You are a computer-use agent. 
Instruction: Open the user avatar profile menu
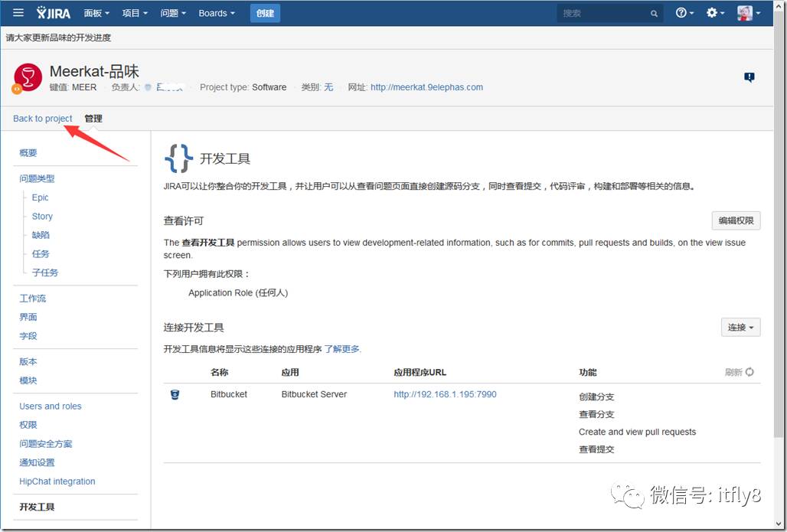click(748, 12)
